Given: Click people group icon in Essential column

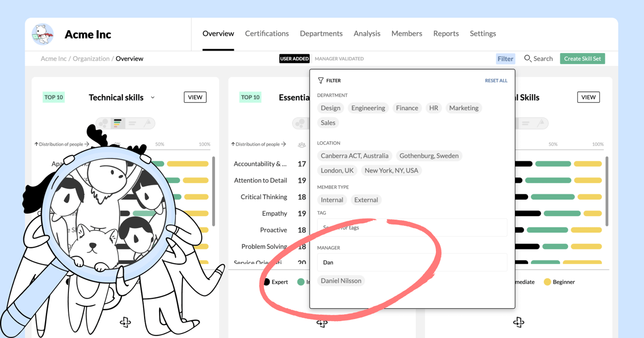Looking at the screenshot, I should [301, 145].
